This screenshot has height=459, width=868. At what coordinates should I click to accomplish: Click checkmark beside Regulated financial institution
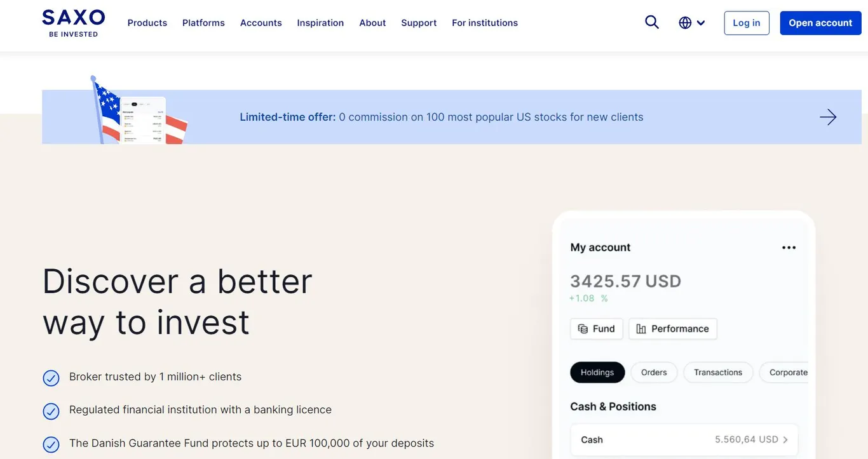[x=51, y=411]
